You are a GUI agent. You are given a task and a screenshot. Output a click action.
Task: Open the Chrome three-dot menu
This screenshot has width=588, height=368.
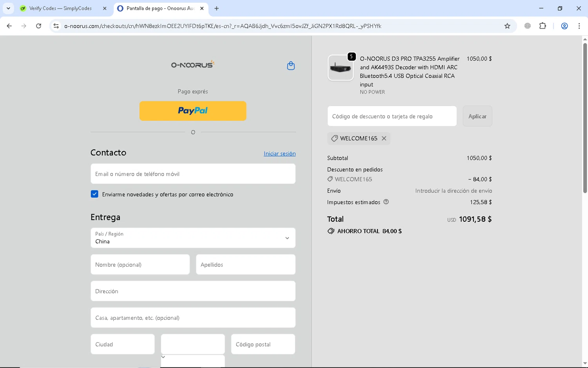579,26
